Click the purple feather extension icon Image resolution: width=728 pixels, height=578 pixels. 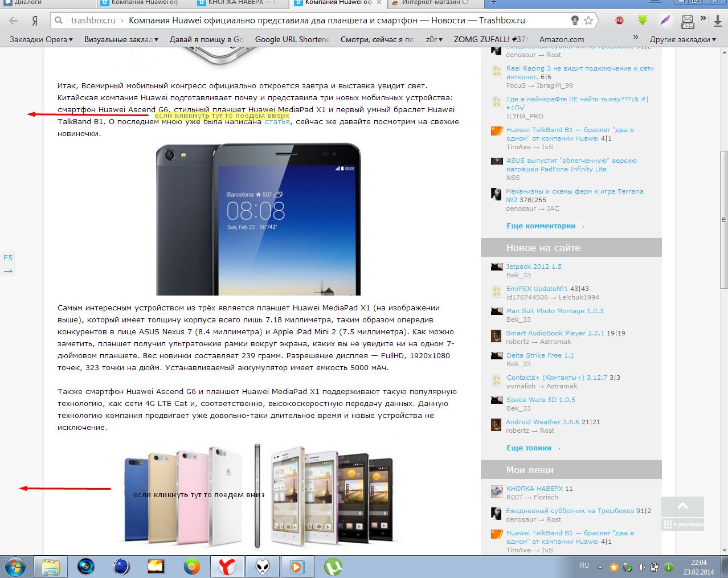[x=665, y=21]
